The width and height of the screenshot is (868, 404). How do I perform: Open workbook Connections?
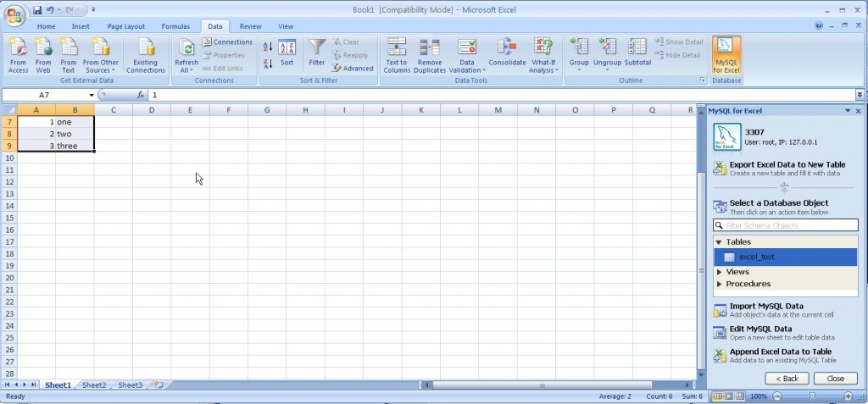click(227, 42)
